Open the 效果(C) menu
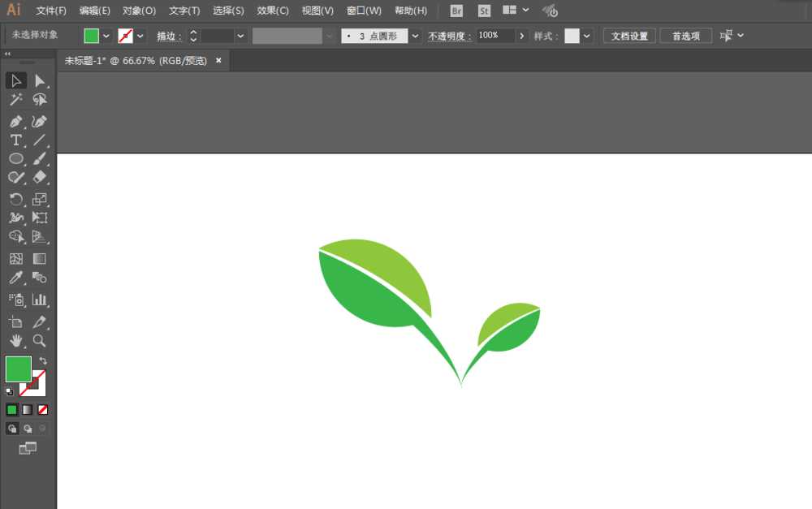Viewport: 812px width, 509px height. point(272,11)
